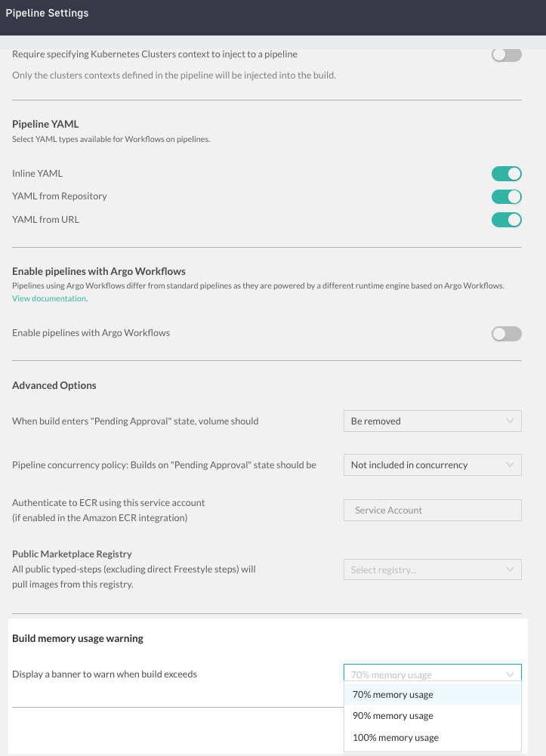Click the chevron arrow beside "Be removed"
The image size is (546, 756).
511,421
